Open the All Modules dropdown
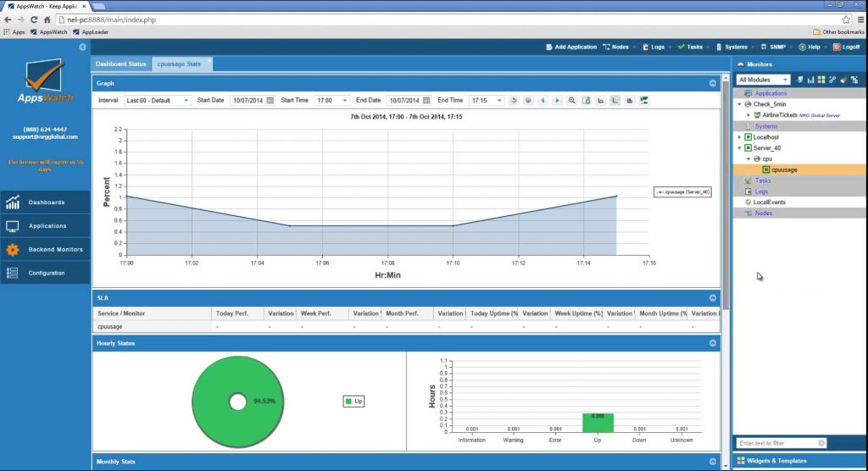Image resolution: width=868 pixels, height=471 pixels. (x=763, y=80)
